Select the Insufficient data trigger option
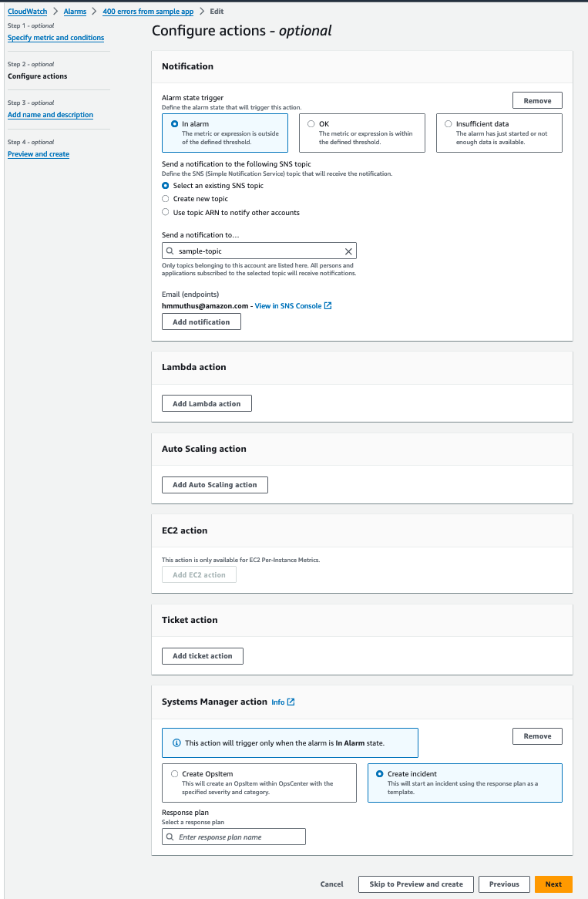The image size is (588, 899). click(448, 123)
